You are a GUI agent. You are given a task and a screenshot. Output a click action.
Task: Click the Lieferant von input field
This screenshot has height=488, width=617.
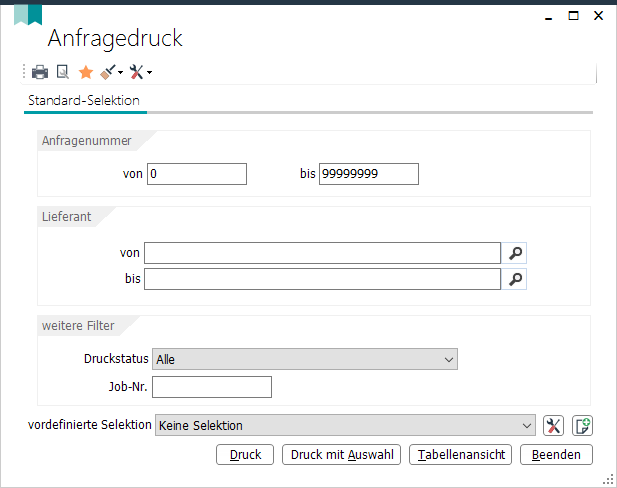(x=322, y=253)
